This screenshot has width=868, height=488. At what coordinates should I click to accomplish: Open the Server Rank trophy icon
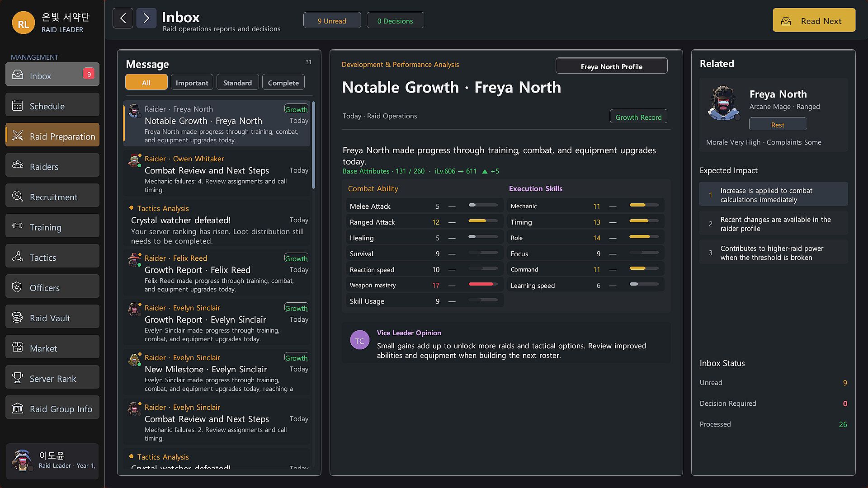[x=18, y=378]
